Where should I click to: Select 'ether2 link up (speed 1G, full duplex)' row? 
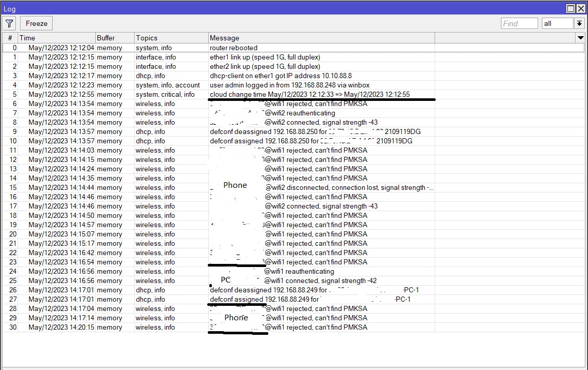tap(293, 67)
